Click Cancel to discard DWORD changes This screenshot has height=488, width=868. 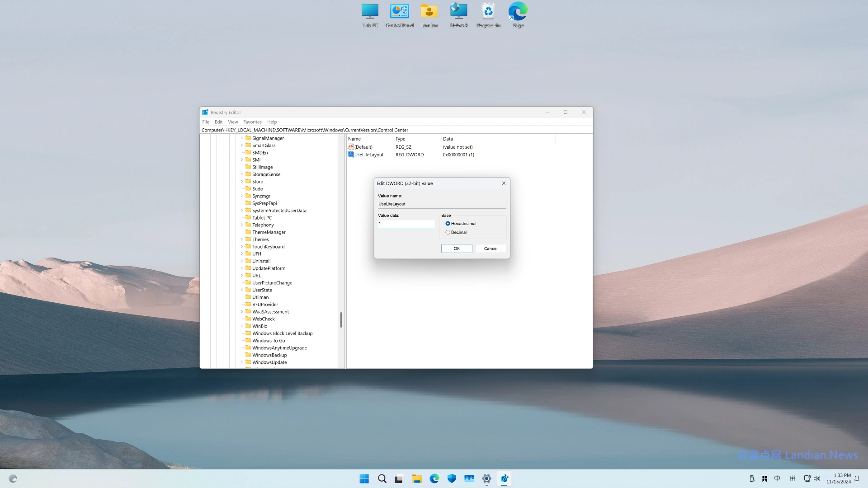click(490, 249)
